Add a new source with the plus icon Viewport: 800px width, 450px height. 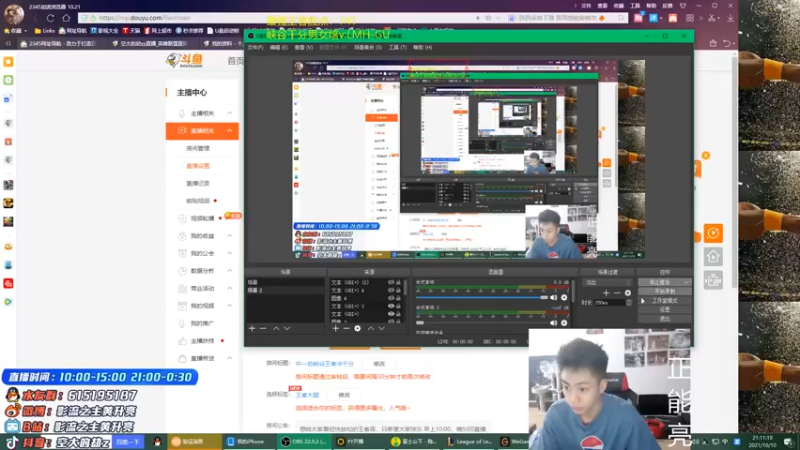335,329
